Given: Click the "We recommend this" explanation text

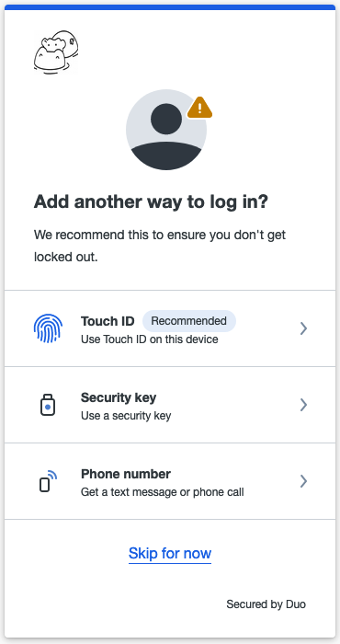Looking at the screenshot, I should pos(160,246).
